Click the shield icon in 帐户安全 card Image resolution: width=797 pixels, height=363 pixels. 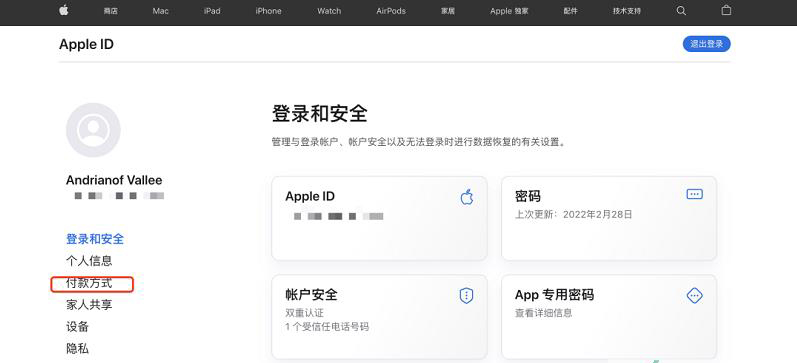pos(466,295)
